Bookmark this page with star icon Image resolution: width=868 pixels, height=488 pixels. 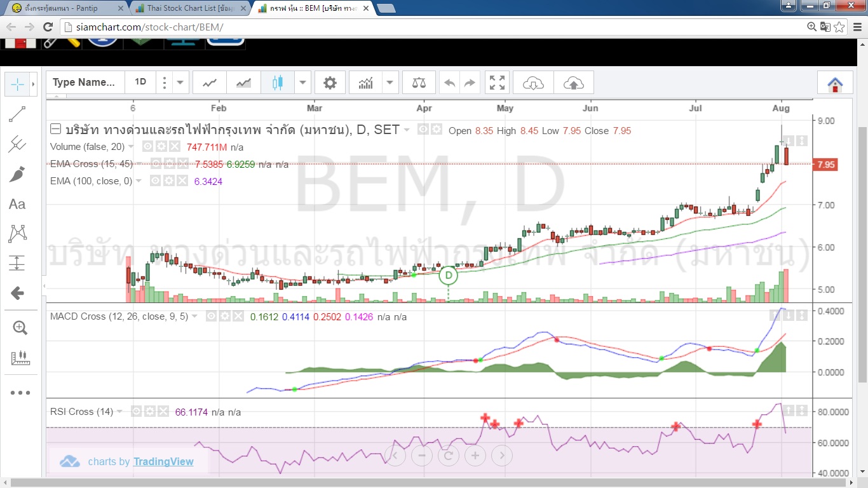coord(839,27)
